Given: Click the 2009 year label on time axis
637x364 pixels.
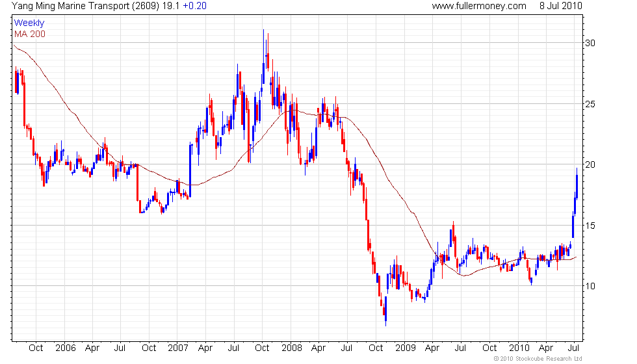Looking at the screenshot, I should pyautogui.click(x=406, y=348).
